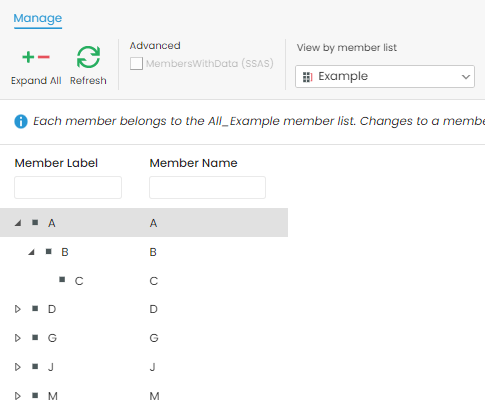Viewport: 485px width, 410px height.
Task: Collapse the A tree node
Action: [x=18, y=223]
